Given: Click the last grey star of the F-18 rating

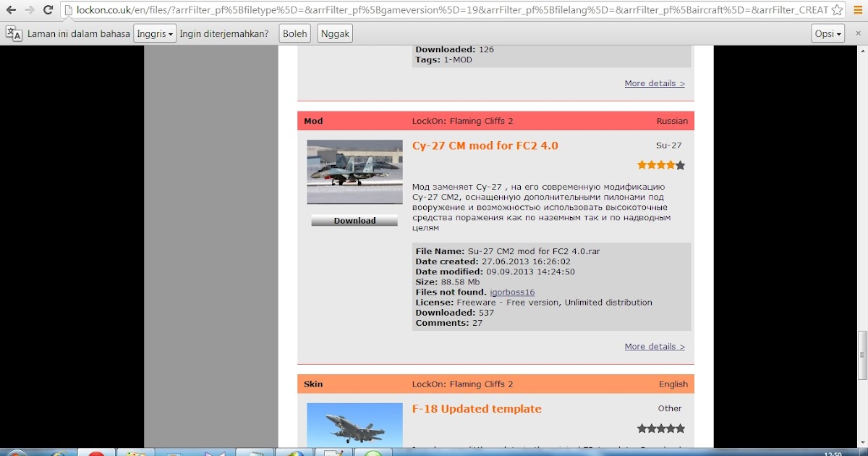Looking at the screenshot, I should coord(680,428).
